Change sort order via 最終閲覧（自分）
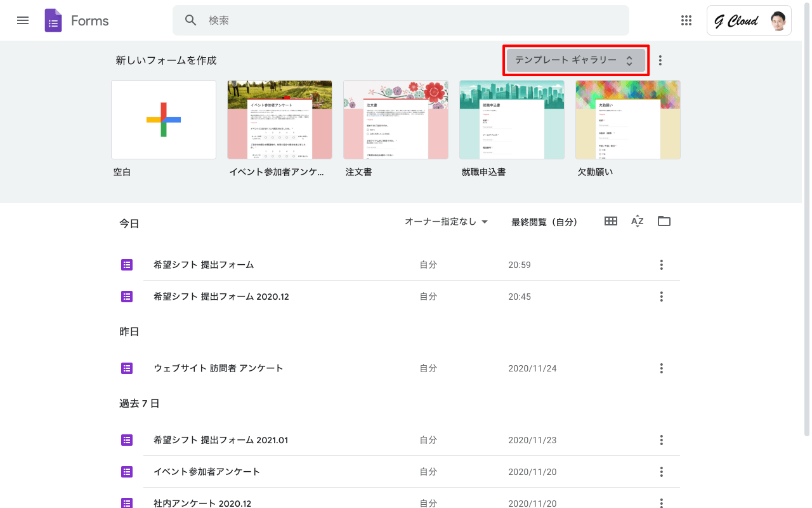The image size is (812, 508). [544, 222]
